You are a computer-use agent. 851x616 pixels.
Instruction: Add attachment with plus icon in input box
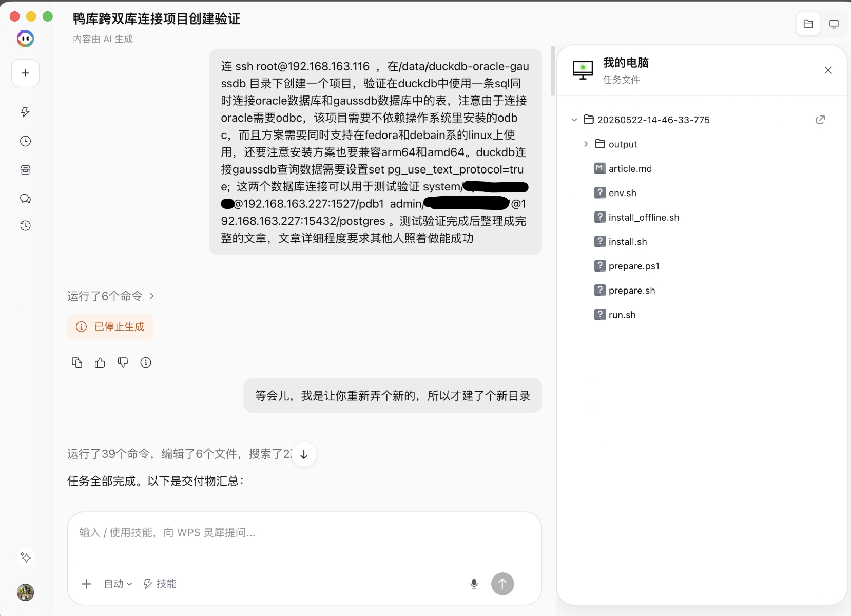86,584
